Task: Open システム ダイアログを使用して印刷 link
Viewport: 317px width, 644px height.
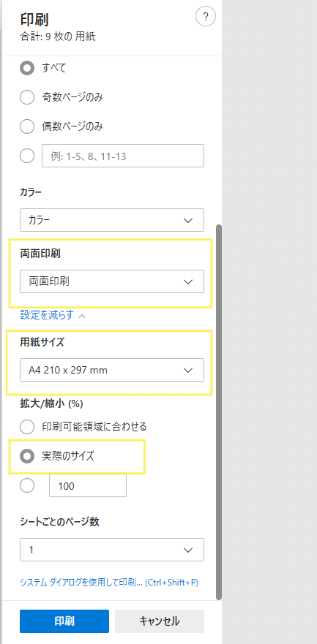Action: point(109,583)
